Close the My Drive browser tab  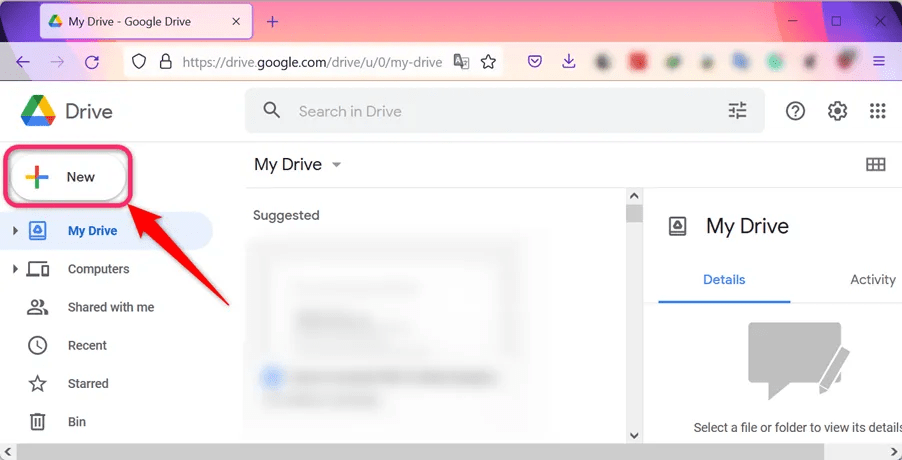point(236,21)
